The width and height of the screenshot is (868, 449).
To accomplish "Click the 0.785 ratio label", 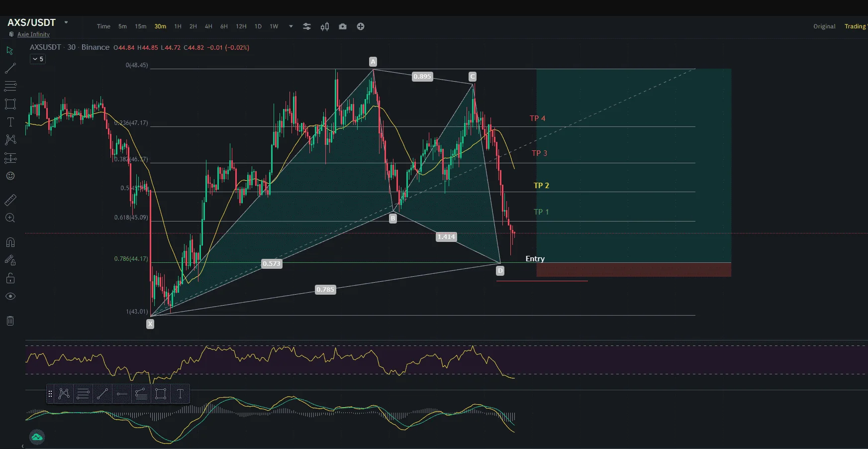I will [x=326, y=290].
